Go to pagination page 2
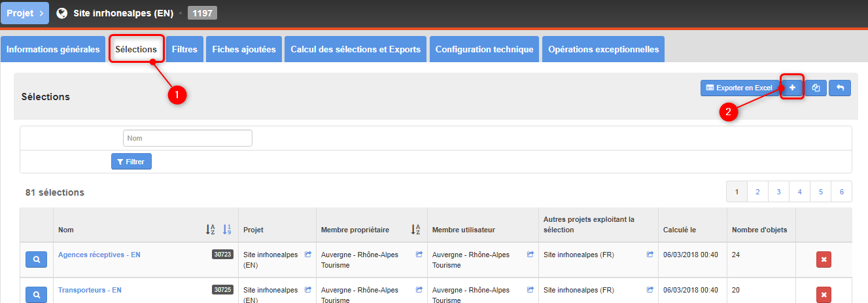868x303 pixels. coord(757,192)
